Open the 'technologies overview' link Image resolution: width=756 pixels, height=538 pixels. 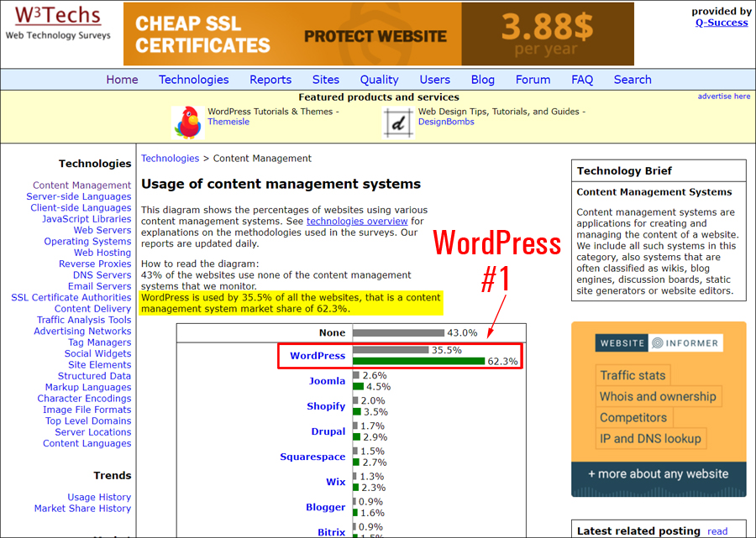(x=357, y=221)
